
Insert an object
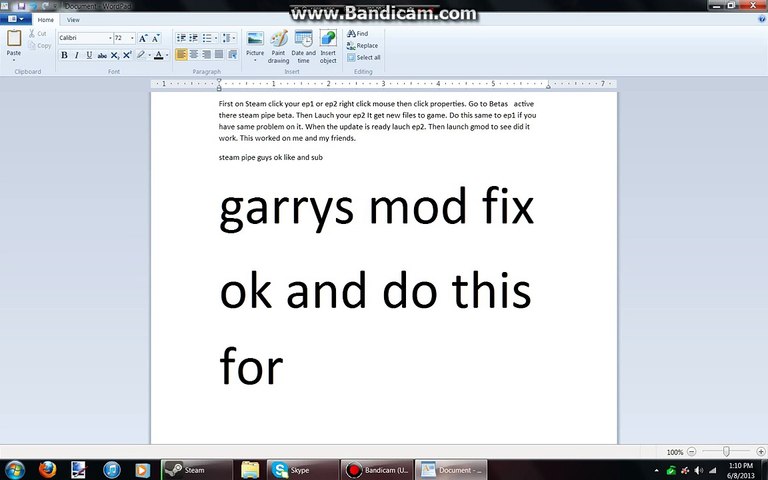coord(328,47)
